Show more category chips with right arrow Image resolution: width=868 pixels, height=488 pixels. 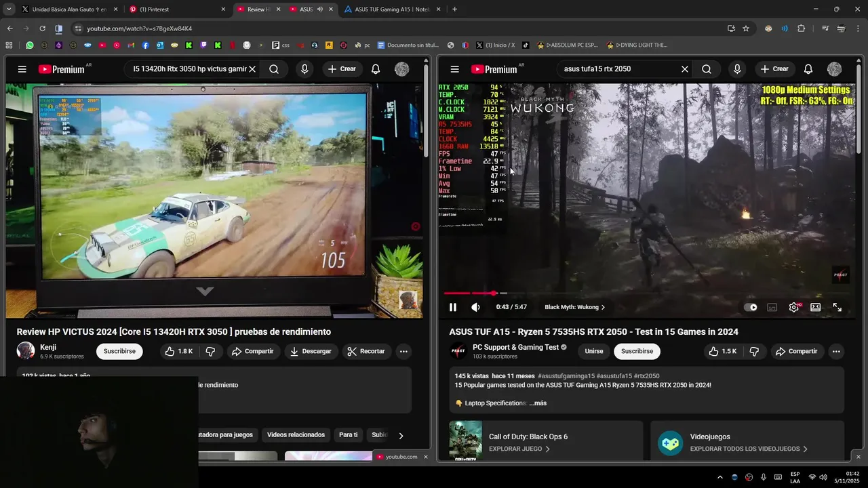click(401, 436)
